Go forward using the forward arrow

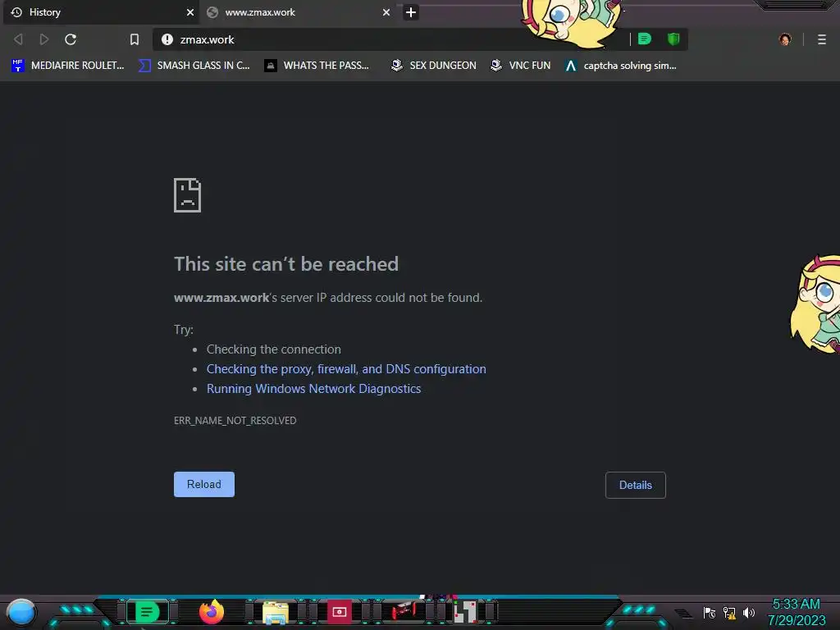click(44, 39)
